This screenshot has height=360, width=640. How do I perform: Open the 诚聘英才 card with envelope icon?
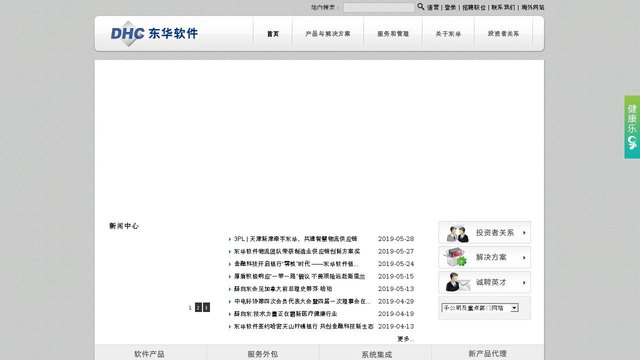(484, 282)
